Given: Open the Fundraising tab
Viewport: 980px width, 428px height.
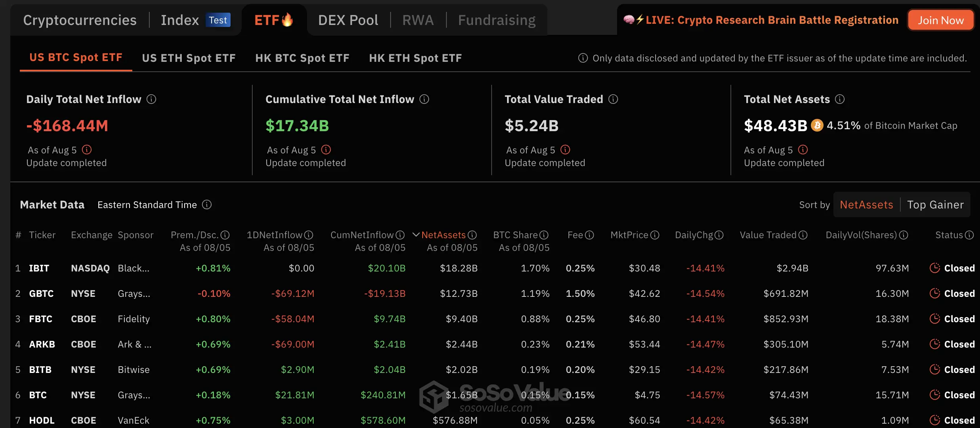Looking at the screenshot, I should tap(497, 20).
